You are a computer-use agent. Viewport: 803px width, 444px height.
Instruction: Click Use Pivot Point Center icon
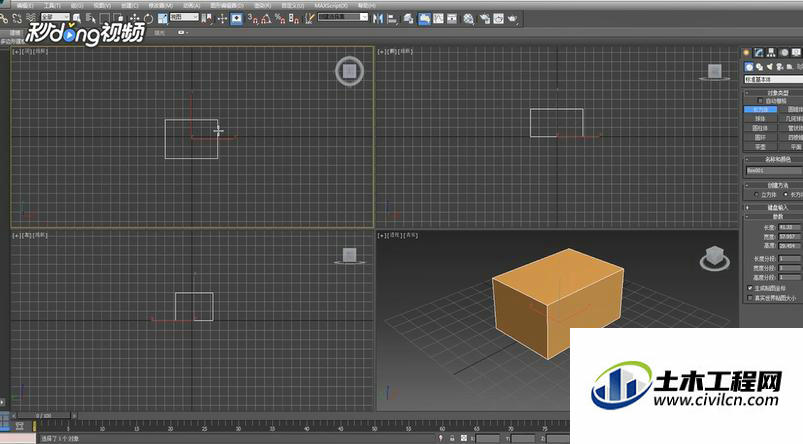pos(206,19)
